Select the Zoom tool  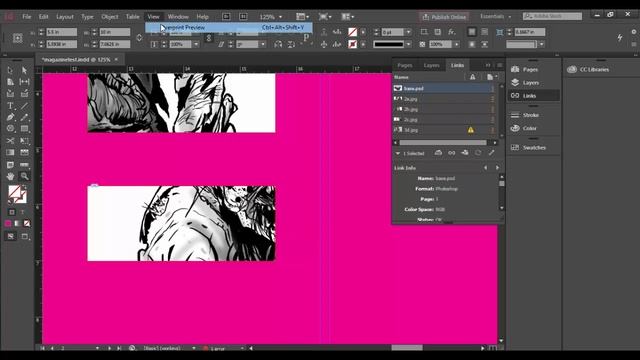tap(24, 176)
